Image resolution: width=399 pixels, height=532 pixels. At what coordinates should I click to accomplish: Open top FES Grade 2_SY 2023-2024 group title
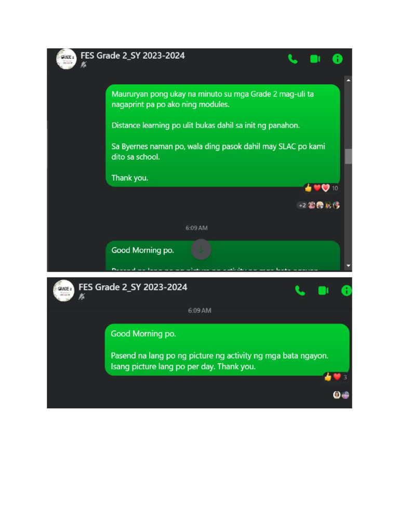click(x=132, y=56)
